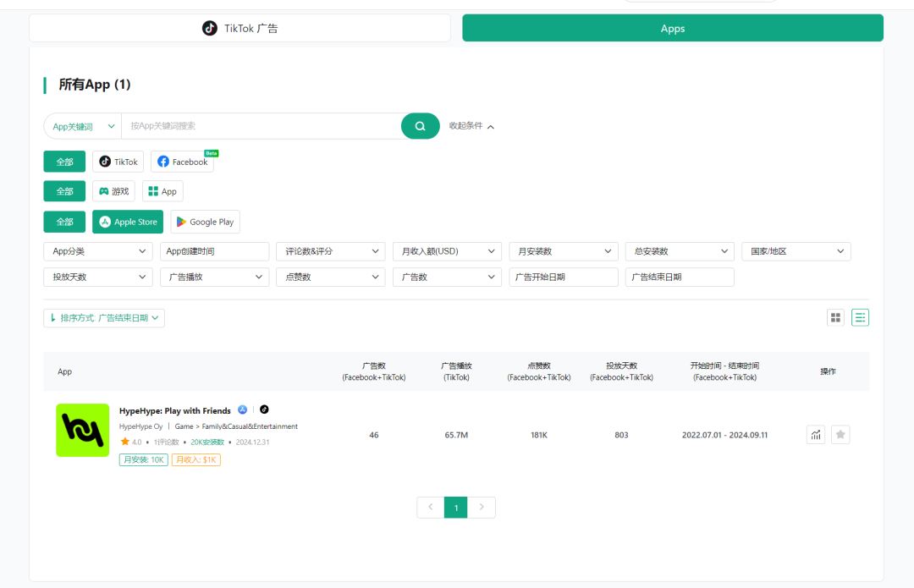The width and height of the screenshot is (914, 588).
Task: Expand the 月收入额(USD) dropdown
Action: [447, 251]
